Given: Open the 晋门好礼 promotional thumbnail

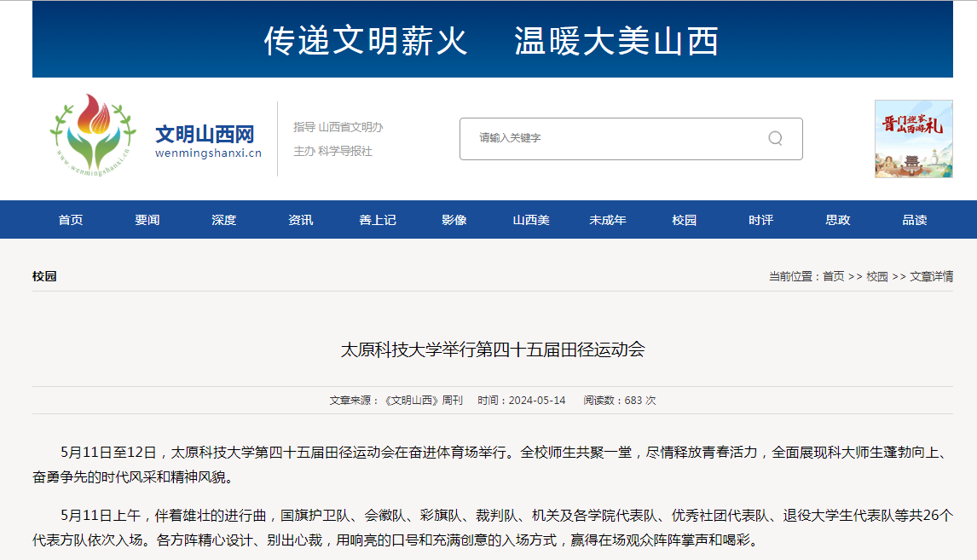Looking at the screenshot, I should 913,139.
